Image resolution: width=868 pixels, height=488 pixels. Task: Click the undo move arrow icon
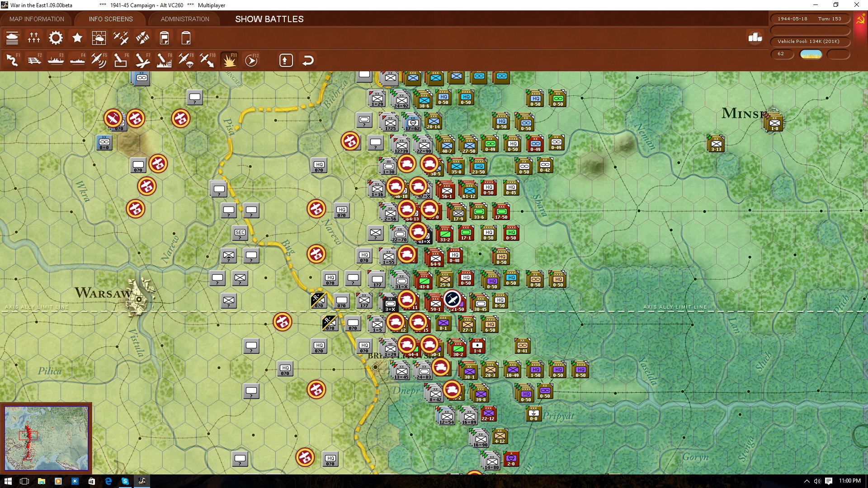click(x=308, y=60)
